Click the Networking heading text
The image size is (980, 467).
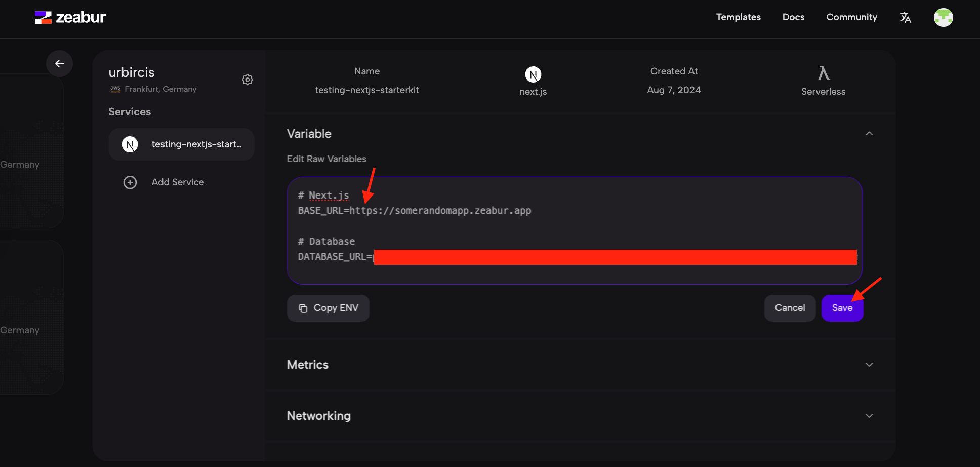click(x=319, y=416)
